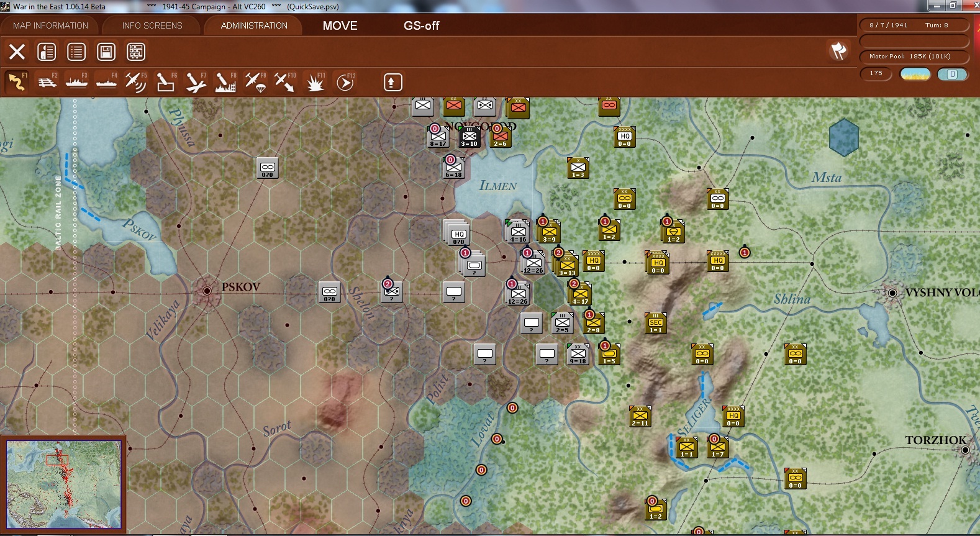The image size is (980, 536).
Task: Save the game with the floppy disk icon
Action: [x=106, y=52]
